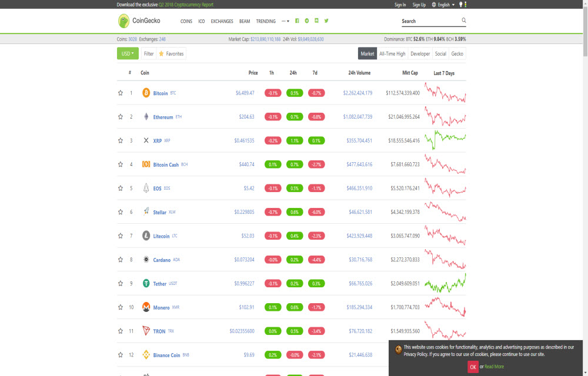The image size is (588, 376).
Task: Select the Market tab
Action: [x=367, y=53]
